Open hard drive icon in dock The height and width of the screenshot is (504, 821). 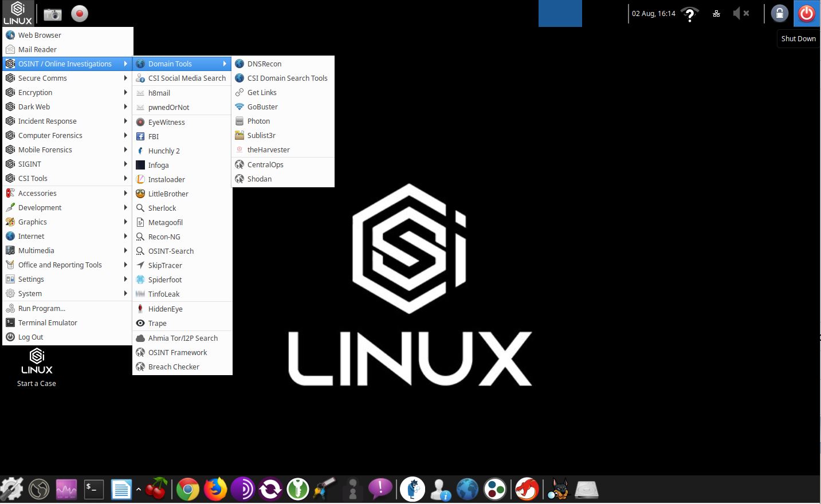coord(586,490)
